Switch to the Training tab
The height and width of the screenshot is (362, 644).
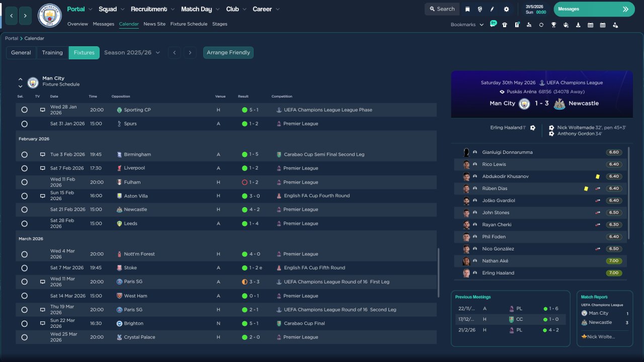click(52, 52)
